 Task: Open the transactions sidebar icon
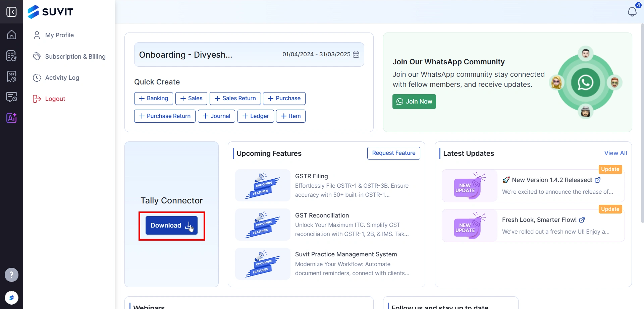(x=11, y=56)
